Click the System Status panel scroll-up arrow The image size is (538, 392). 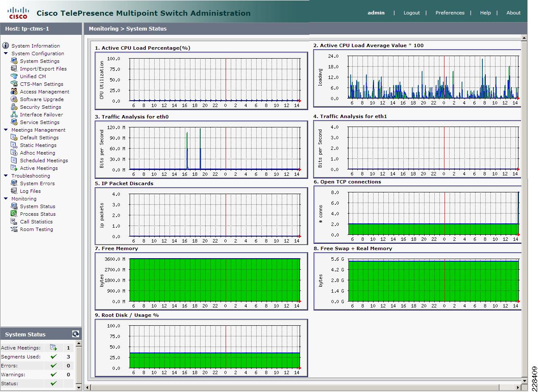click(78, 343)
